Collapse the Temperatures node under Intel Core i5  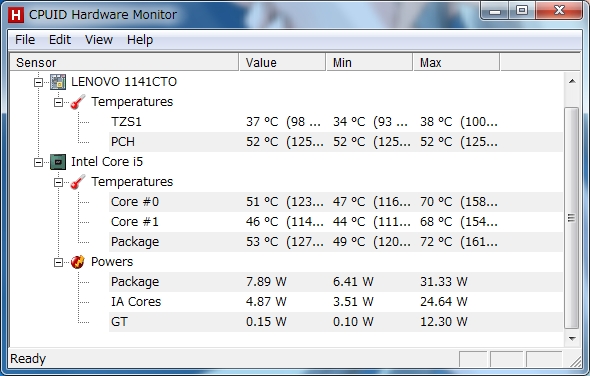point(58,182)
